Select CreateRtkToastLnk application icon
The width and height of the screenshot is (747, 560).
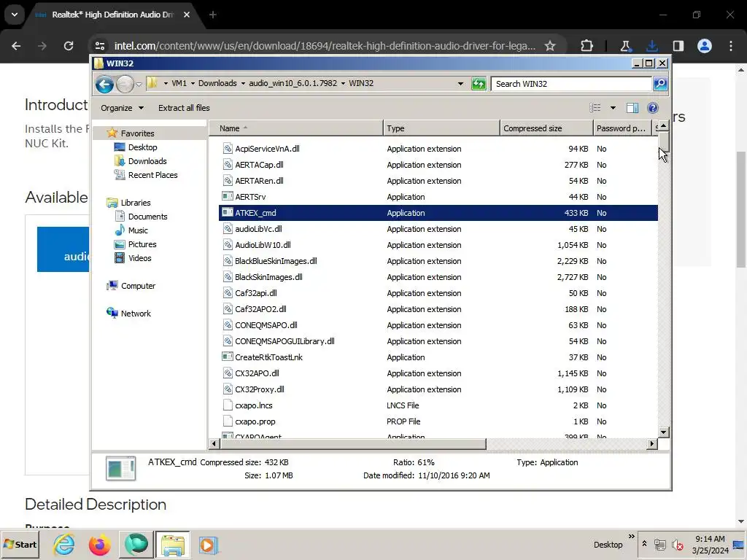pyautogui.click(x=228, y=357)
